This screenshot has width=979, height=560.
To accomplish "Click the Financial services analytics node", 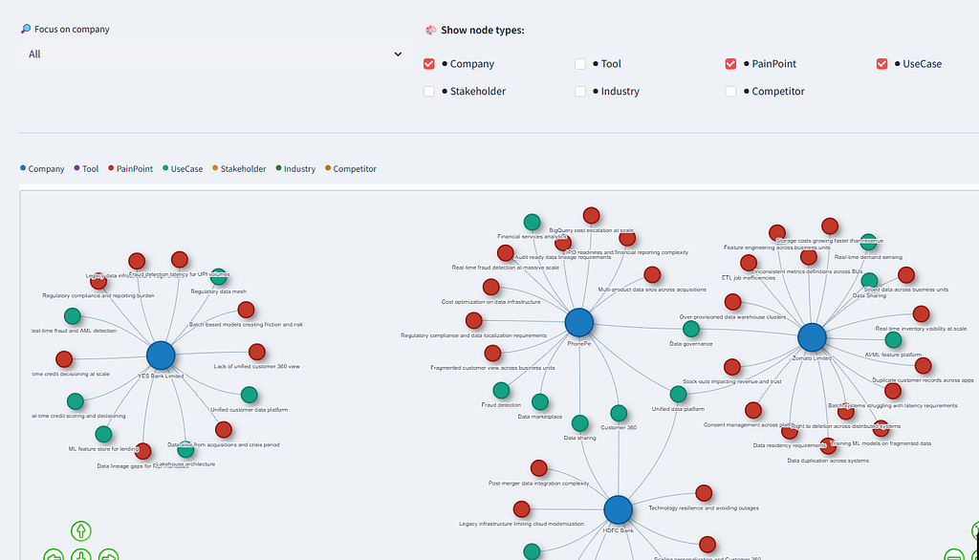I will (532, 222).
